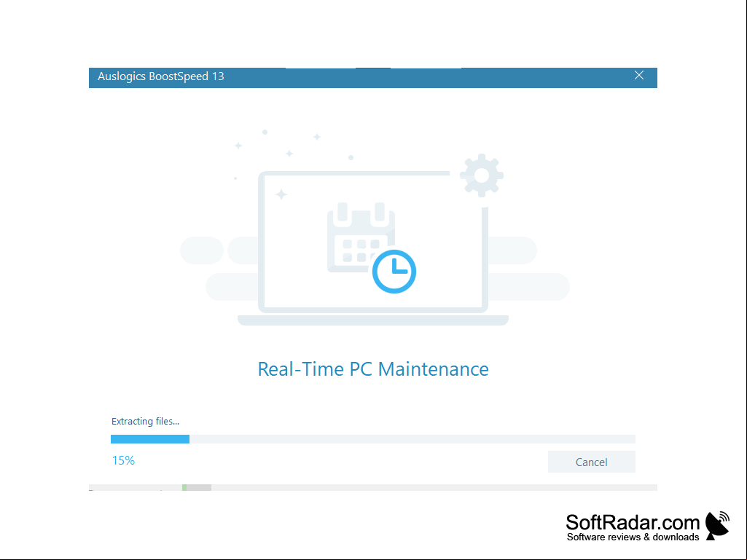Click the Real-Time PC Maintenance heading
The height and width of the screenshot is (560, 747).
click(x=373, y=369)
